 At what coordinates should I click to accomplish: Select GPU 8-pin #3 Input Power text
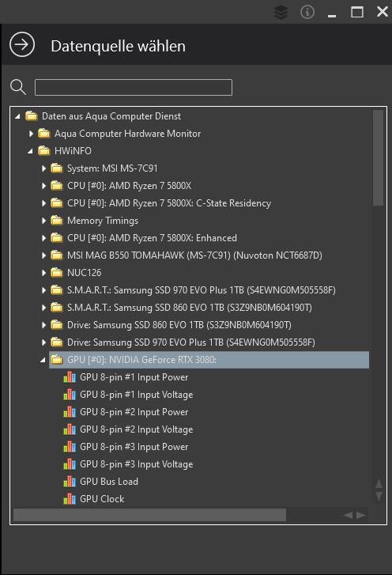[x=134, y=447]
